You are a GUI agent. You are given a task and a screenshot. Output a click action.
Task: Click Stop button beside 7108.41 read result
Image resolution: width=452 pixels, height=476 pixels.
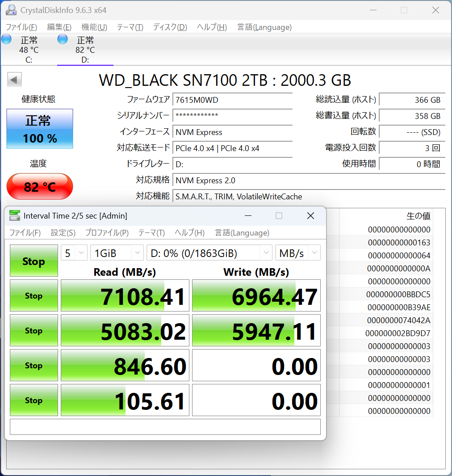(33, 296)
